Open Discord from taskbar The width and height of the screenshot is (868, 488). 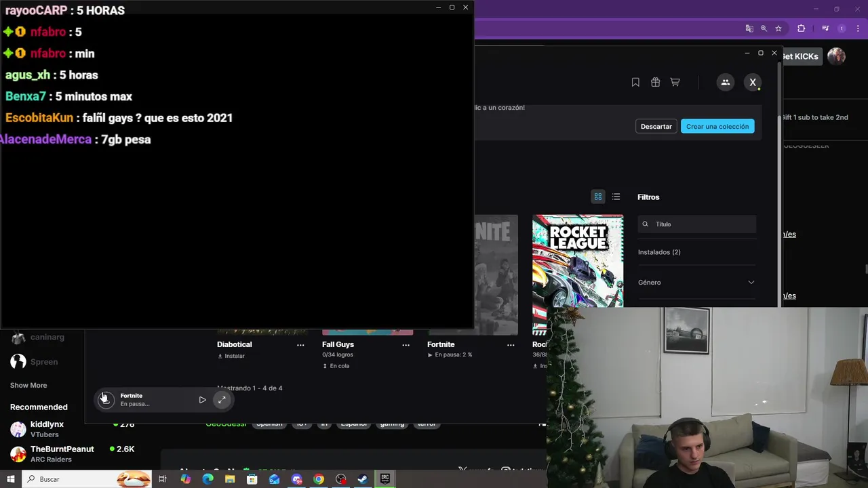pyautogui.click(x=296, y=479)
